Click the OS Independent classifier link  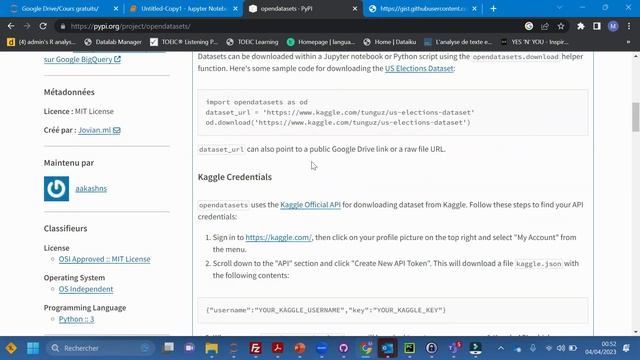click(86, 289)
